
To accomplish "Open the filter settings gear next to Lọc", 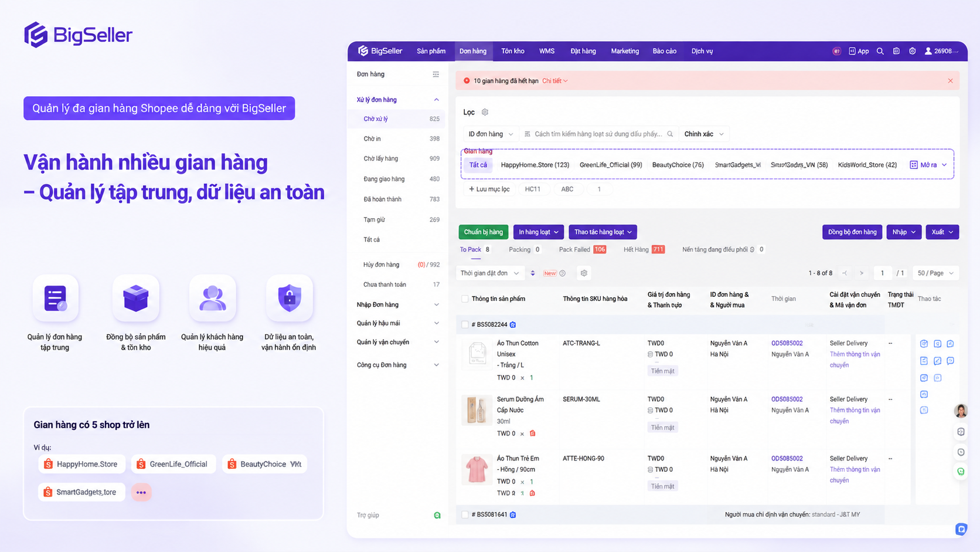I will click(485, 112).
